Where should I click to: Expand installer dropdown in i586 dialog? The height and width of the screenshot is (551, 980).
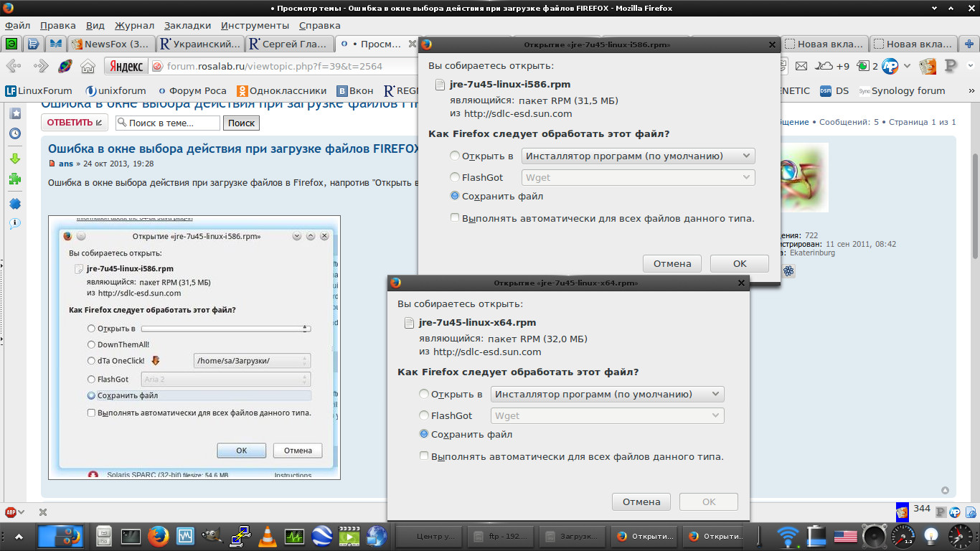tap(639, 156)
